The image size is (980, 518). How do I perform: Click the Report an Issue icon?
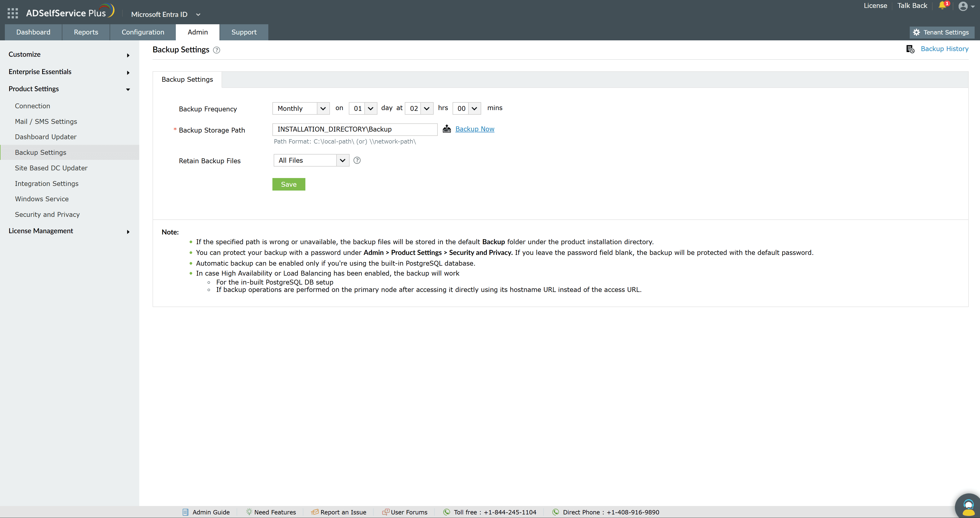click(x=315, y=512)
